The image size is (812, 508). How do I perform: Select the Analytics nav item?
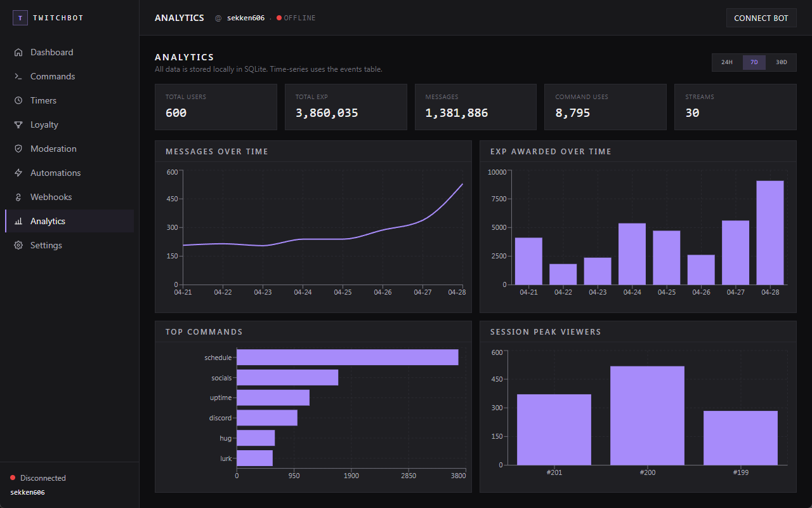coord(70,221)
